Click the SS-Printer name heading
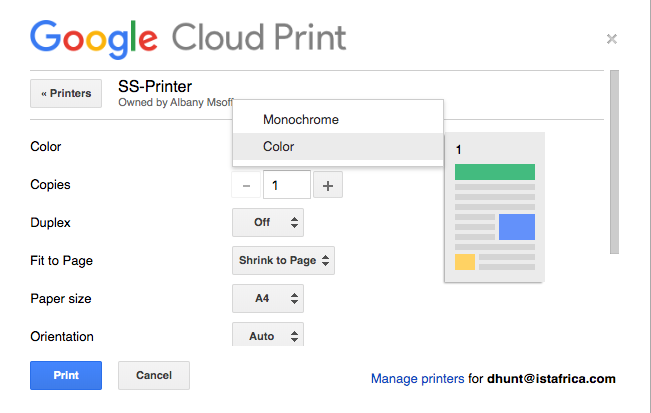The image size is (651, 413). pos(155,86)
